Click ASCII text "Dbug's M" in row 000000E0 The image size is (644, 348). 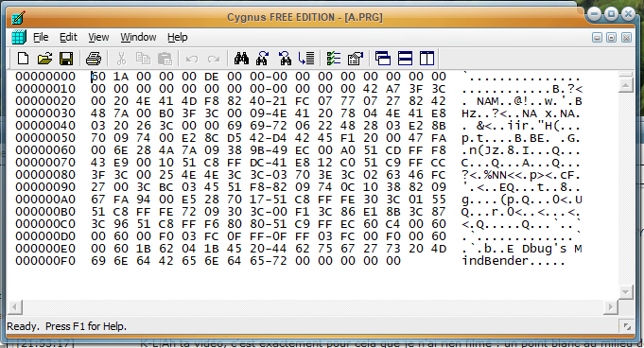click(552, 249)
